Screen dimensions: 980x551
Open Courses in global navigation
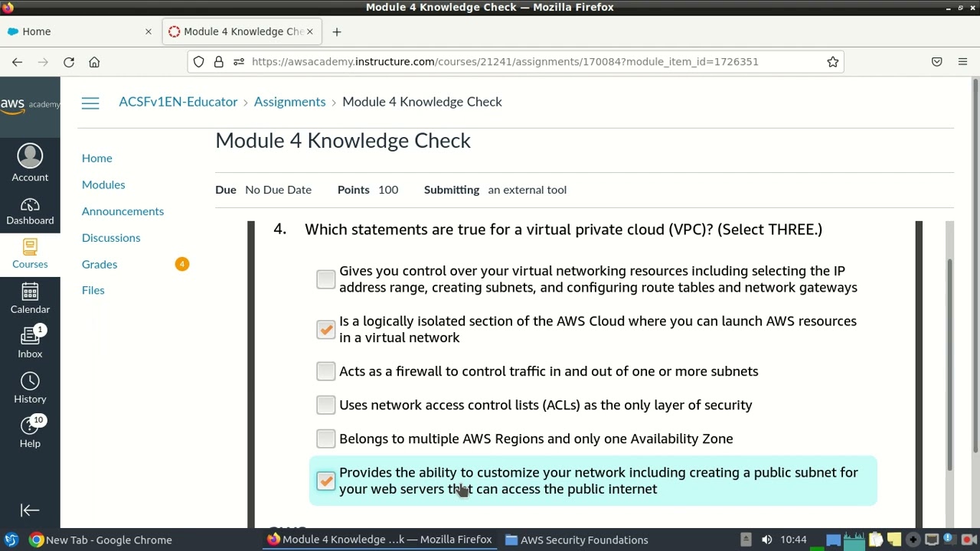pyautogui.click(x=30, y=254)
